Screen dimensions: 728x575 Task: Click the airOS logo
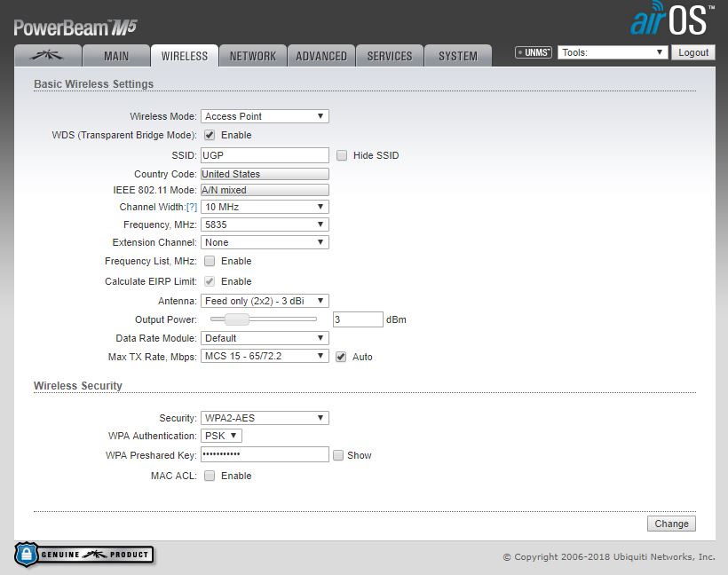671,20
